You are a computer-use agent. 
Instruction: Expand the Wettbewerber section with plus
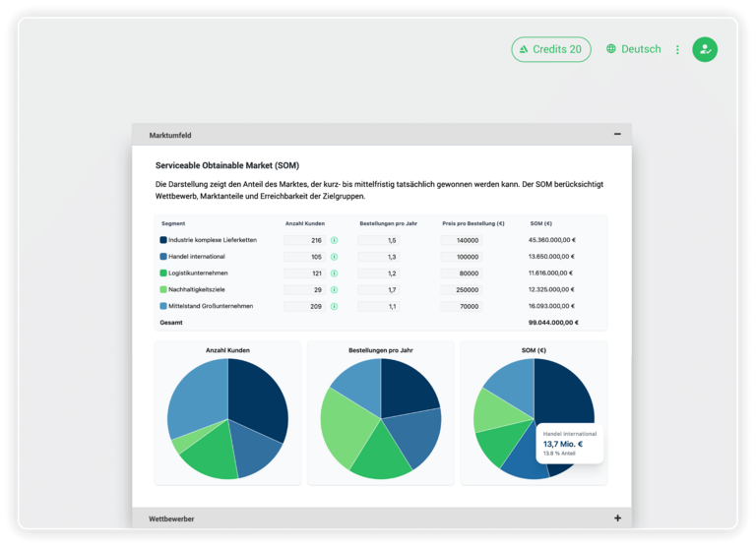[617, 518]
